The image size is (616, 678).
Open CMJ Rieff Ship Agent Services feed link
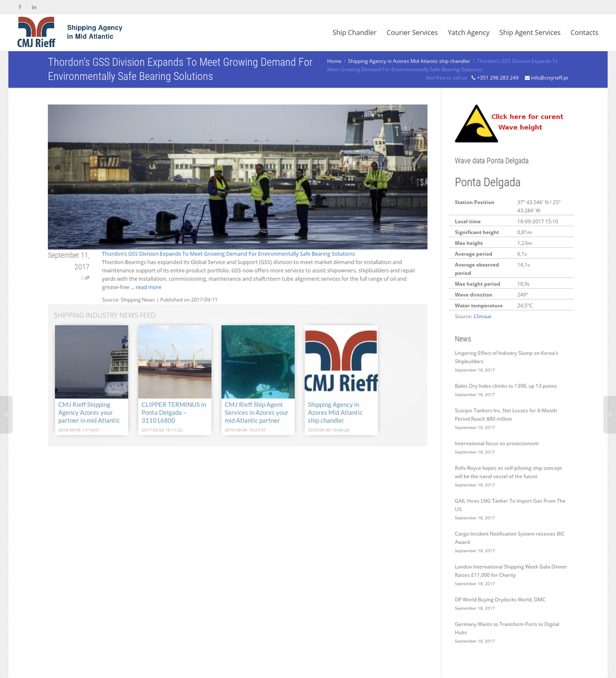point(256,412)
